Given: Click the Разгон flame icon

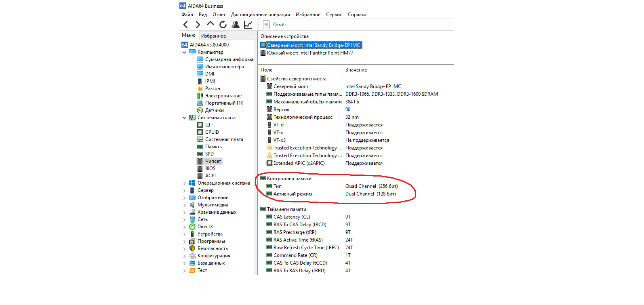Looking at the screenshot, I should pos(200,88).
